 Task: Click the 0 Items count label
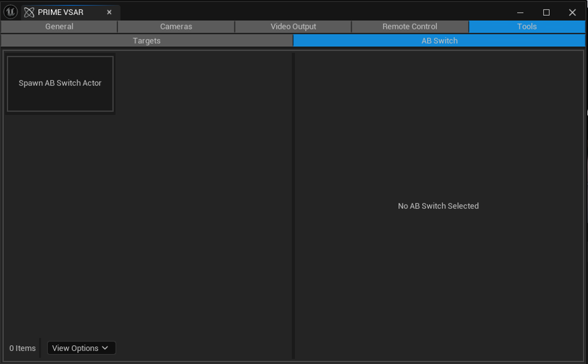pyautogui.click(x=23, y=348)
